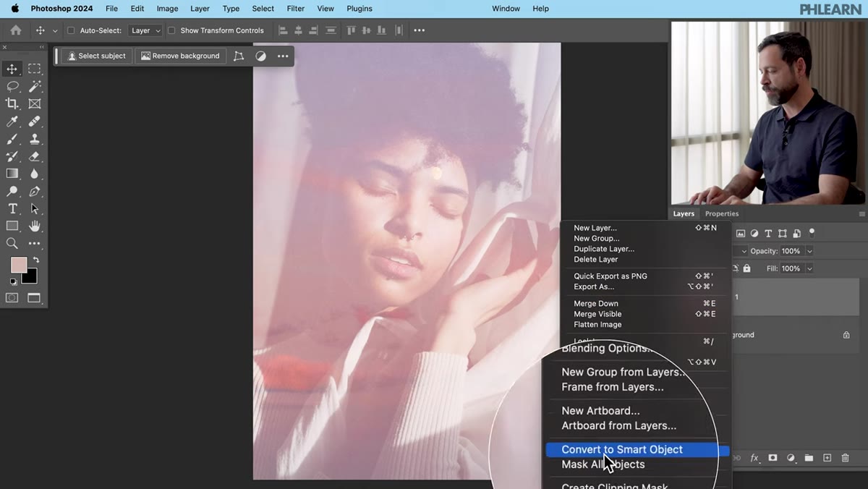Select the Zoom tool
The width and height of the screenshot is (868, 489).
12,243
